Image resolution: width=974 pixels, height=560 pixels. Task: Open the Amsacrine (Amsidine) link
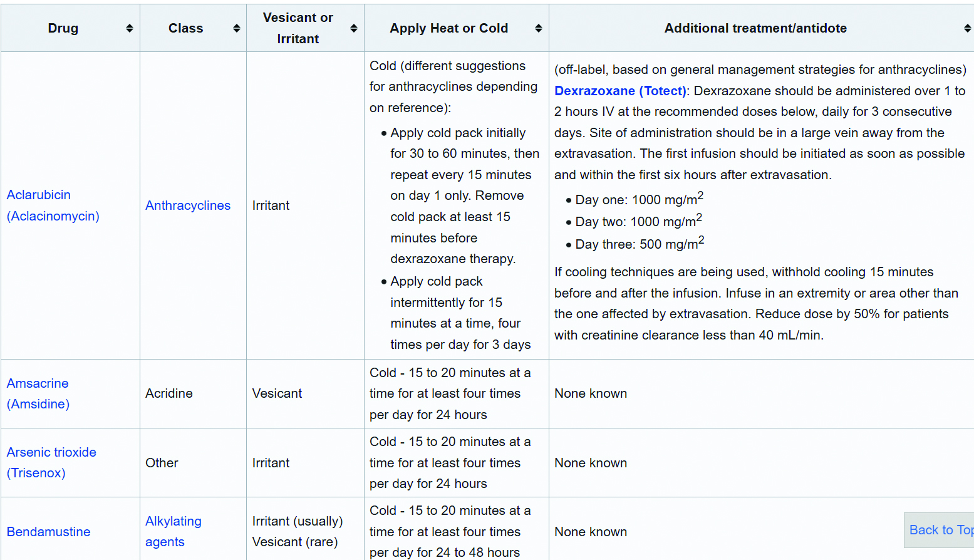[38, 393]
